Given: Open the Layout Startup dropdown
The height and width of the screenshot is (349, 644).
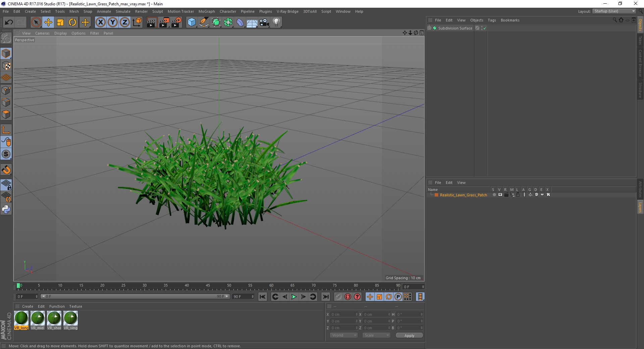Looking at the screenshot, I should coord(614,11).
